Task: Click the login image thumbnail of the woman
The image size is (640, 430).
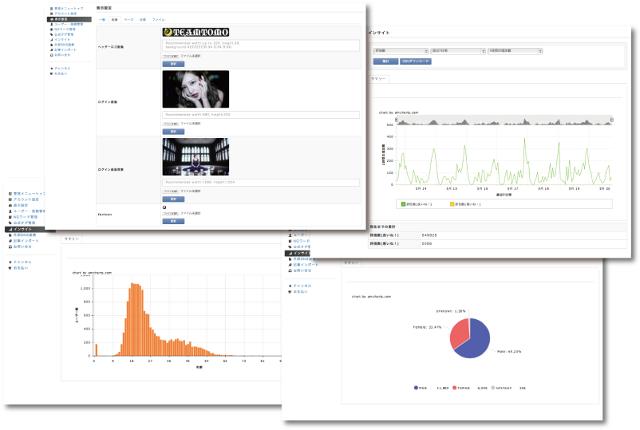Action: [195, 89]
